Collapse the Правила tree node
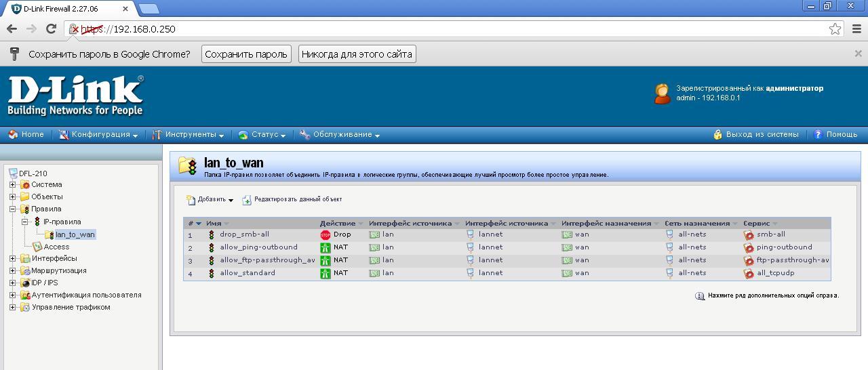 [12, 209]
